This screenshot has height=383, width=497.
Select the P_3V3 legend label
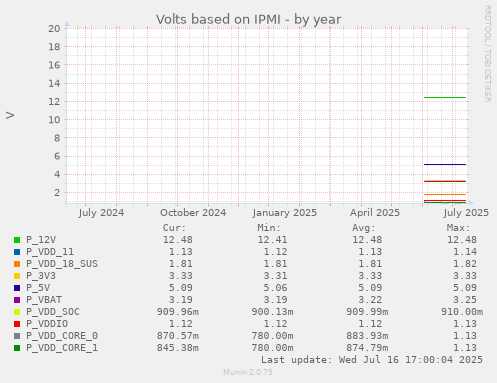click(41, 276)
